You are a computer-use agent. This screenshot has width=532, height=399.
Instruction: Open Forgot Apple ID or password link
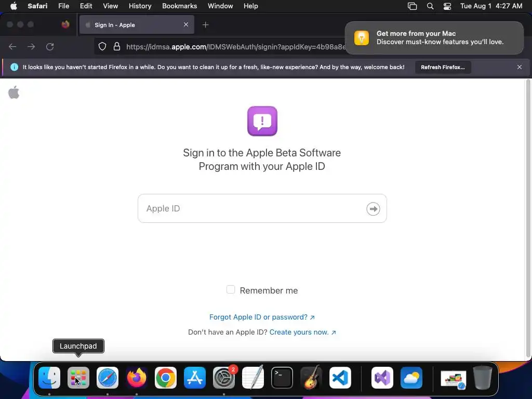pyautogui.click(x=262, y=317)
